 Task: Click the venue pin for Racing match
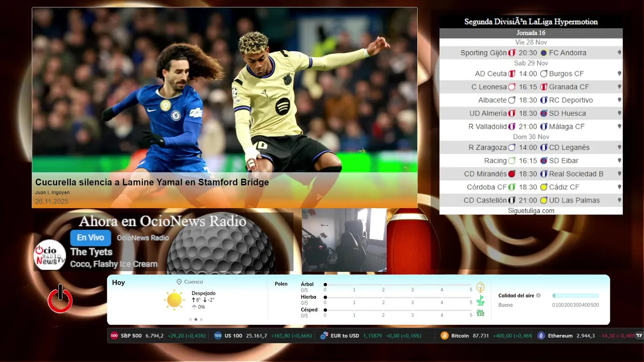tap(619, 160)
